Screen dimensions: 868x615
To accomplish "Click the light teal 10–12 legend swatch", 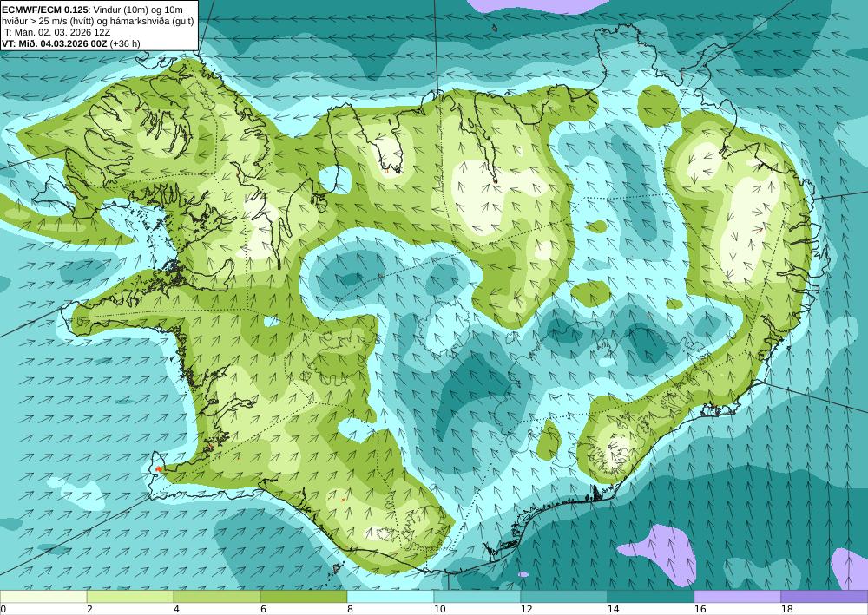I will click(477, 597).
